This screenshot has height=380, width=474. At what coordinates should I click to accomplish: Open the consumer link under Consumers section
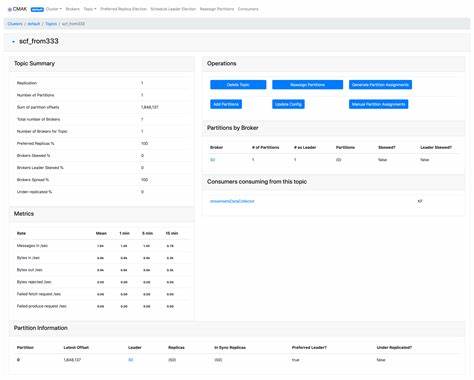232,201
